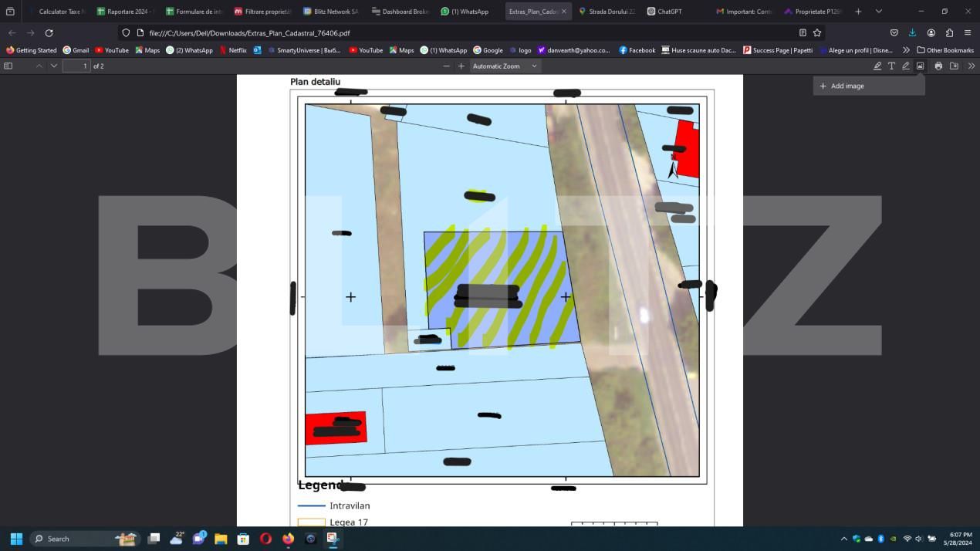Show more bookmarks overflow chevron
This screenshot has width=980, height=551.
906,50
